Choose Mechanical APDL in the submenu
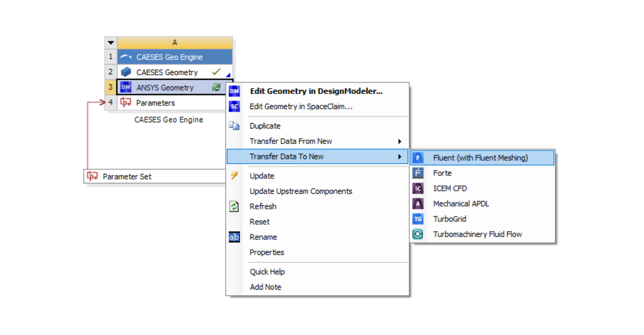644x335 pixels. pyautogui.click(x=482, y=204)
